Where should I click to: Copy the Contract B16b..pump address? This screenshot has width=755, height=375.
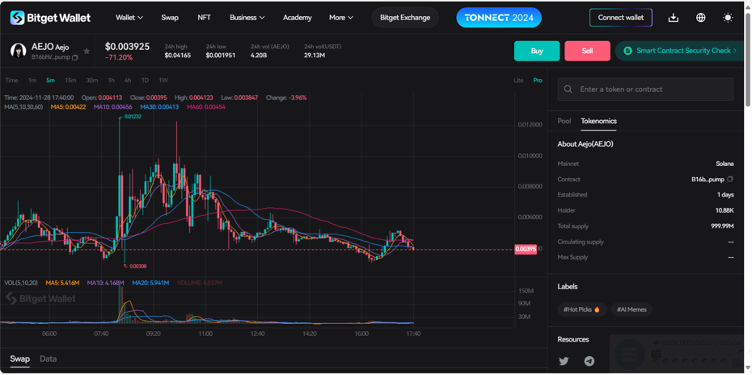[x=730, y=179]
